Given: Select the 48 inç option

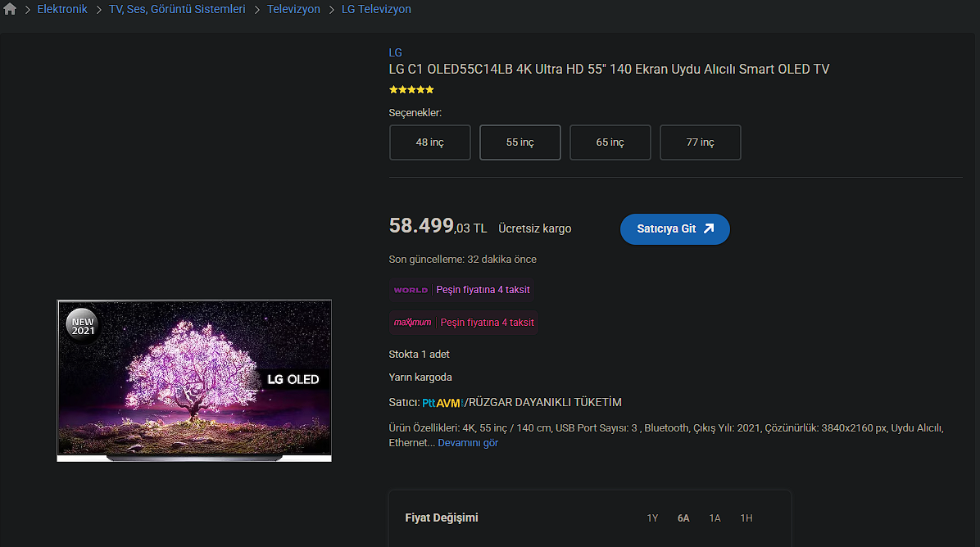Looking at the screenshot, I should click(x=430, y=142).
